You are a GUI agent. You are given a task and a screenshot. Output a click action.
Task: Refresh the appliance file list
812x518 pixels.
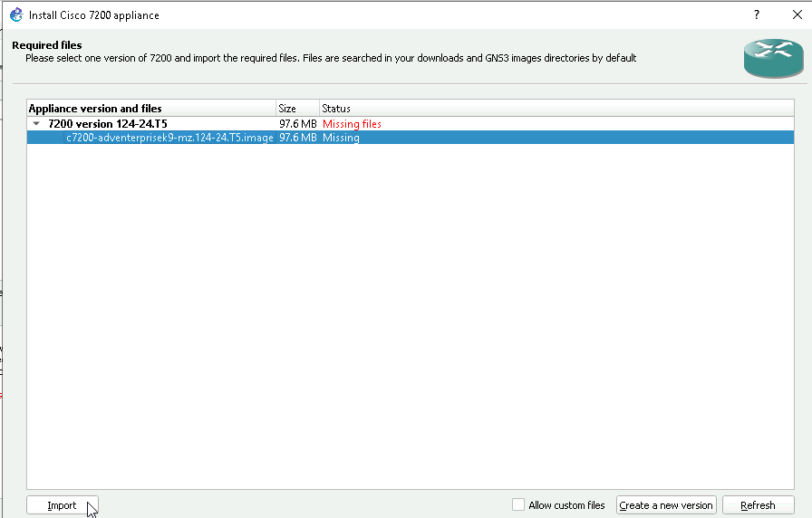758,505
